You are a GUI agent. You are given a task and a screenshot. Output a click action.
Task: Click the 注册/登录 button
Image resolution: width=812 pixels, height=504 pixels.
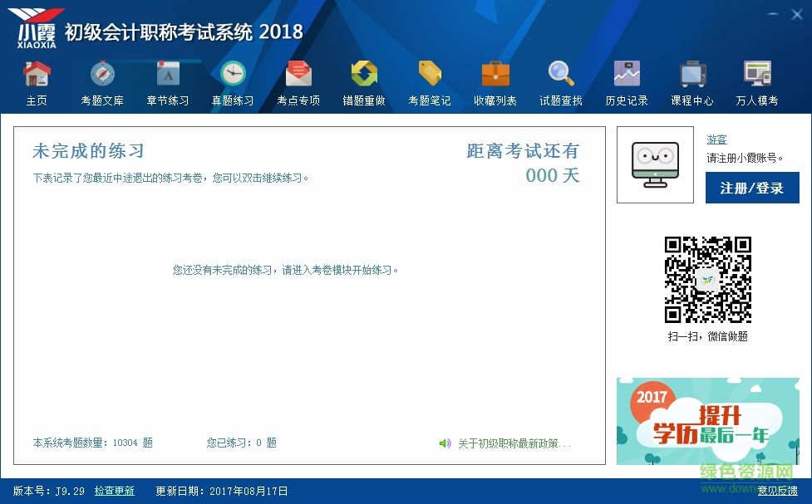click(x=751, y=188)
